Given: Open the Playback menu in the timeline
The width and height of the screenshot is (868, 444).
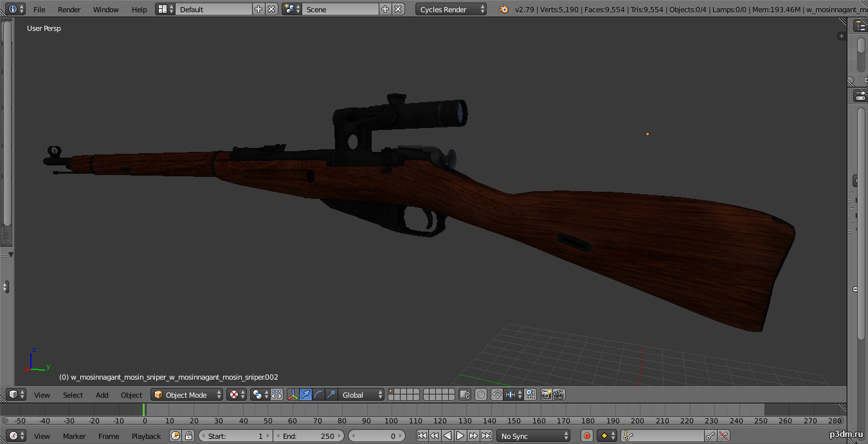Looking at the screenshot, I should (x=146, y=436).
